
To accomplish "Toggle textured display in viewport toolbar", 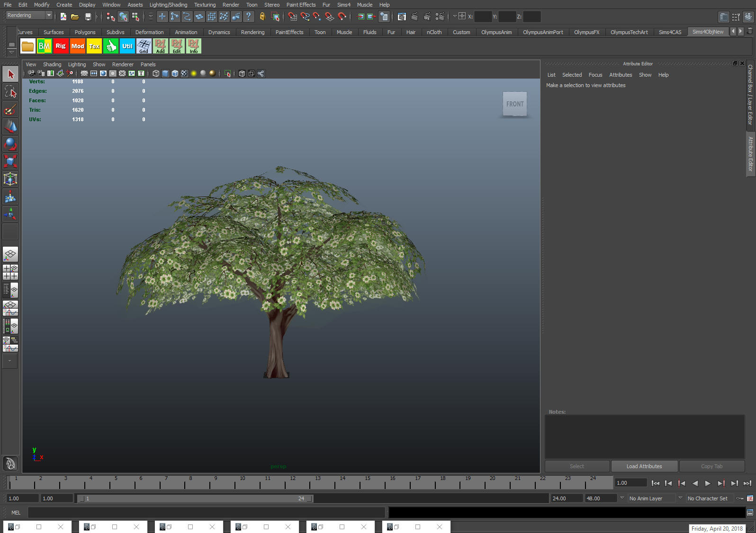I will tap(184, 73).
